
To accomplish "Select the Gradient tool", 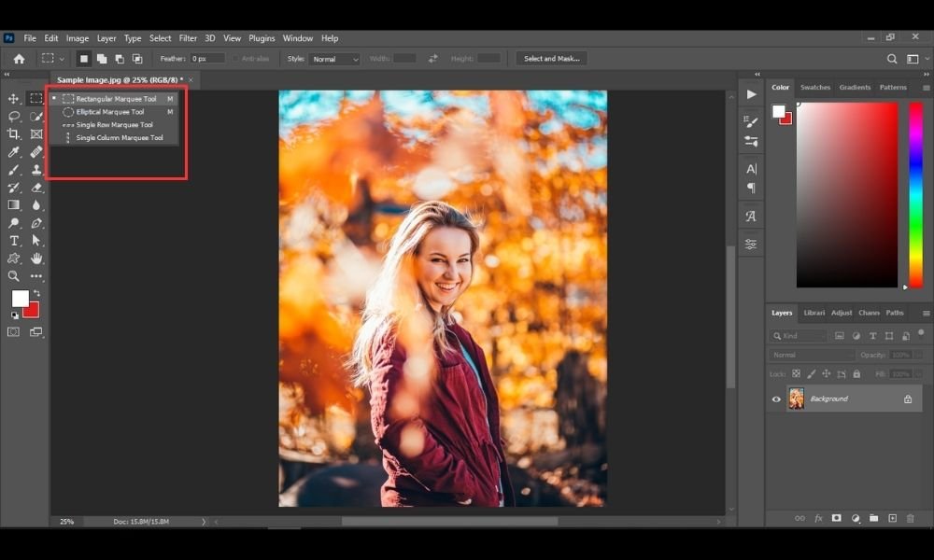I will (x=14, y=205).
